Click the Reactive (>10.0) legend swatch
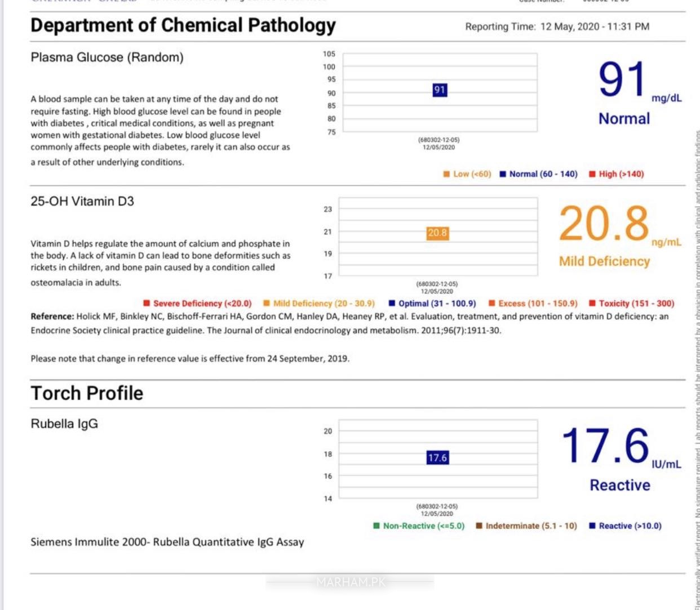 tap(592, 526)
